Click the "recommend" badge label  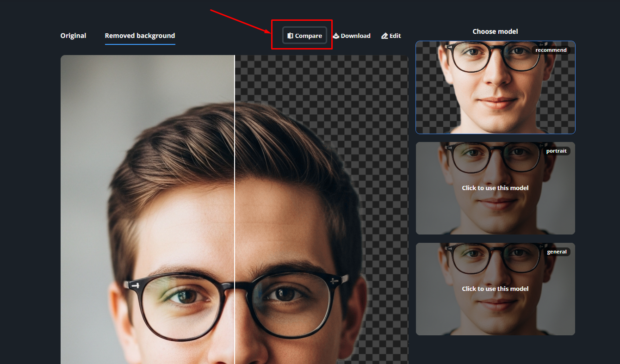(x=551, y=50)
